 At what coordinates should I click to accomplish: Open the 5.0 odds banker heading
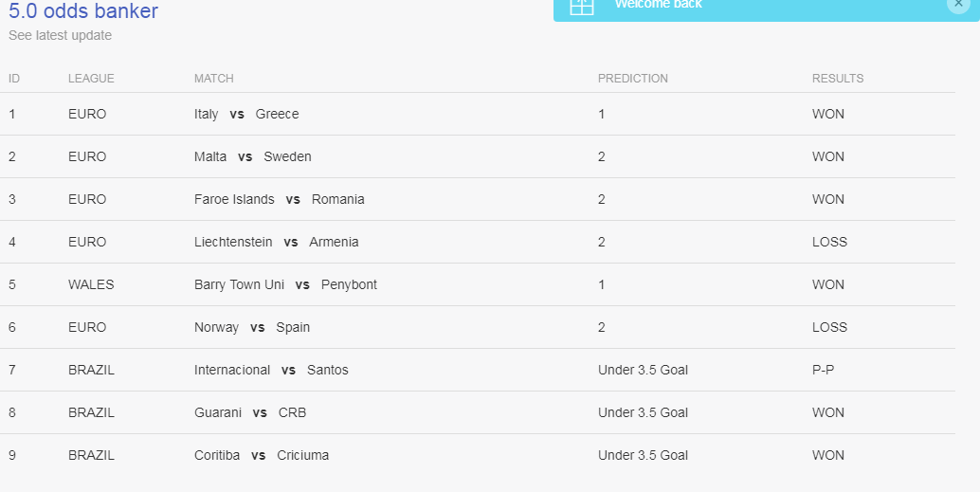pyautogui.click(x=83, y=11)
